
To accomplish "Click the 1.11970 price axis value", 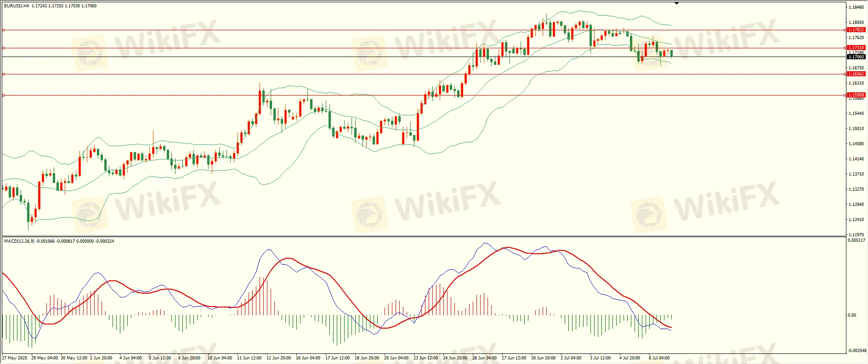I will pyautogui.click(x=856, y=234).
